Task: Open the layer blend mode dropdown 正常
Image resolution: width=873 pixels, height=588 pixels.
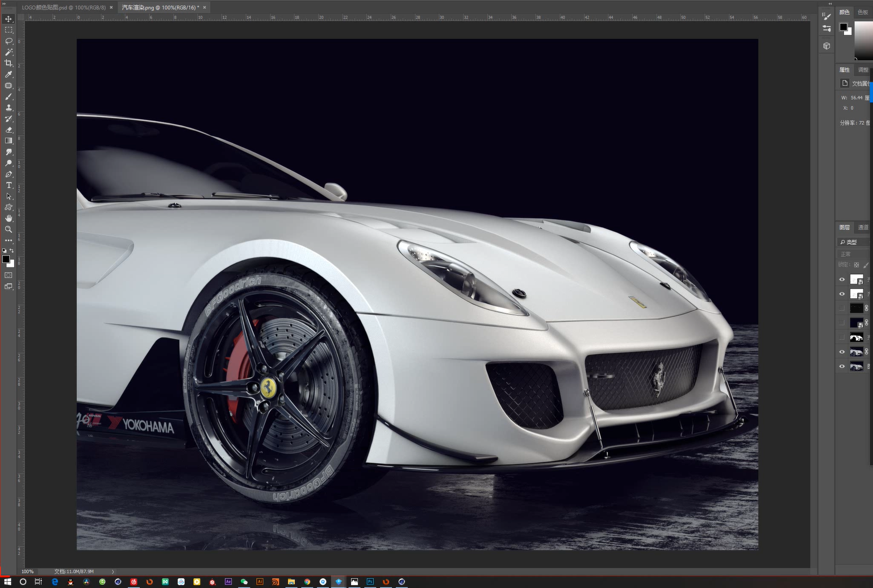Action: [x=854, y=254]
